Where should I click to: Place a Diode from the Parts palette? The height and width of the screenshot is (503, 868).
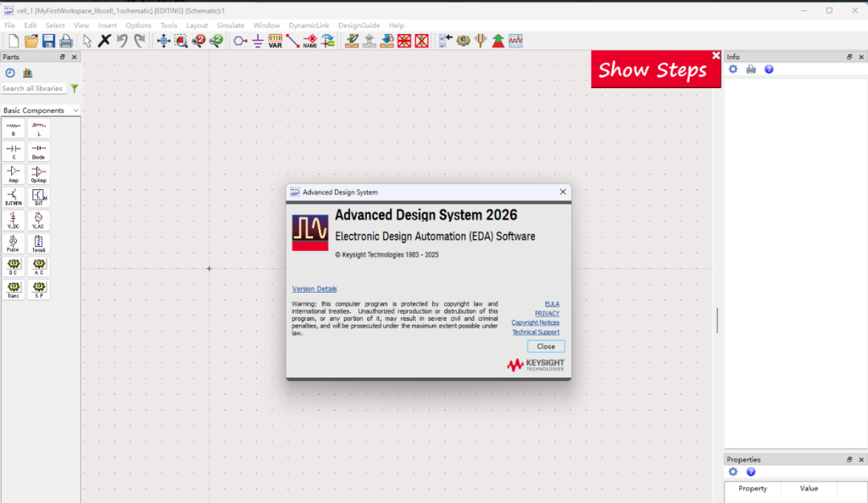tap(38, 151)
